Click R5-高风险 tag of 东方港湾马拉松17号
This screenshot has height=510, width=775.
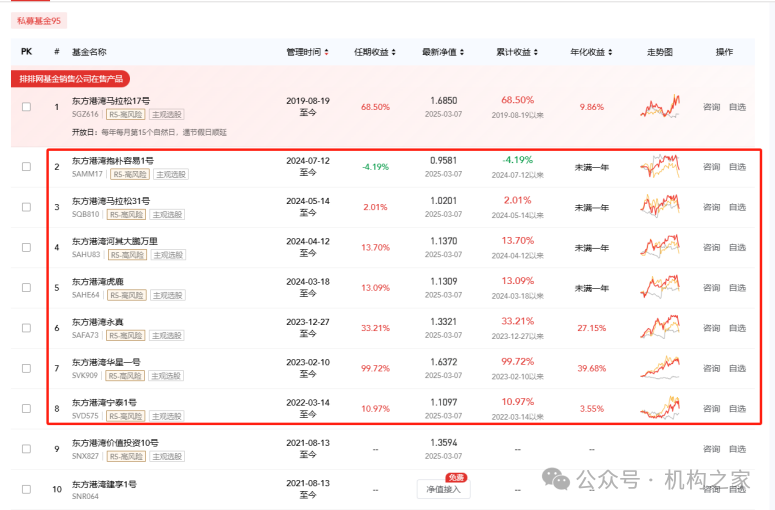click(x=126, y=115)
